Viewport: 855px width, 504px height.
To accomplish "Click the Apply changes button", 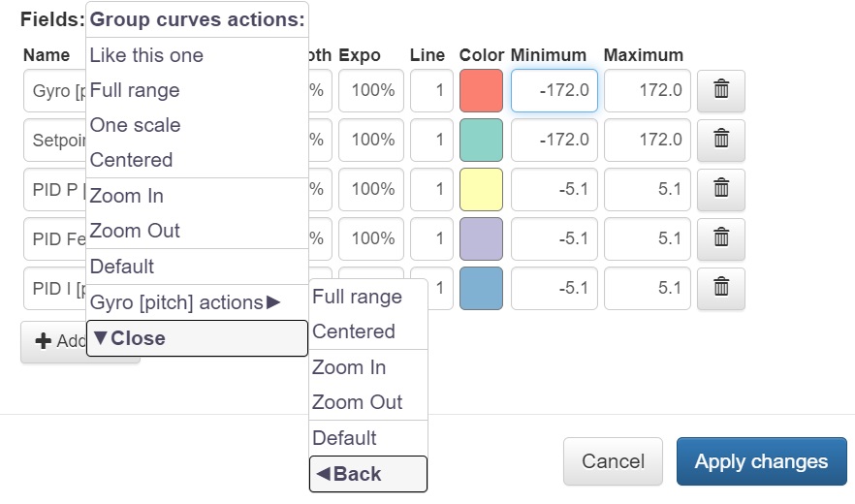I will click(761, 461).
